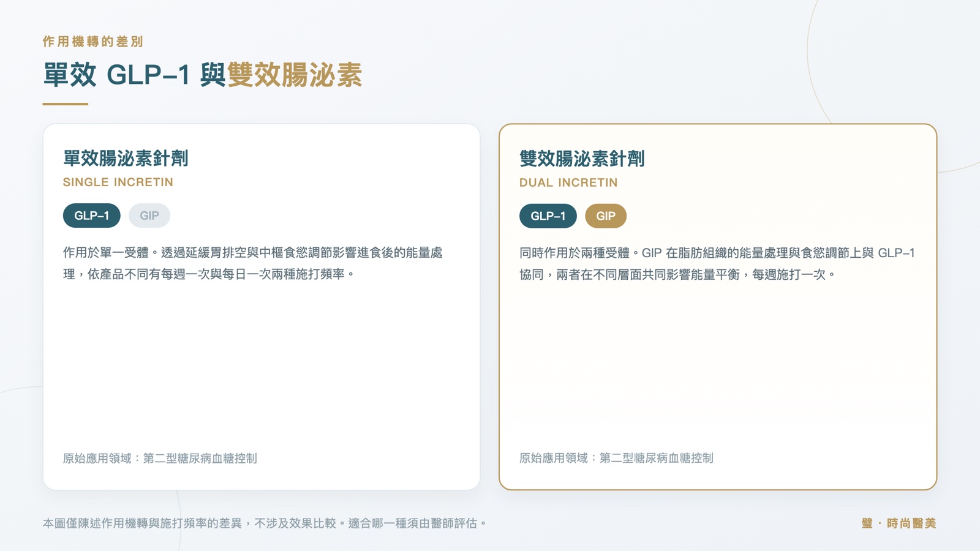Click the small label 作用機轉的差別

click(93, 42)
